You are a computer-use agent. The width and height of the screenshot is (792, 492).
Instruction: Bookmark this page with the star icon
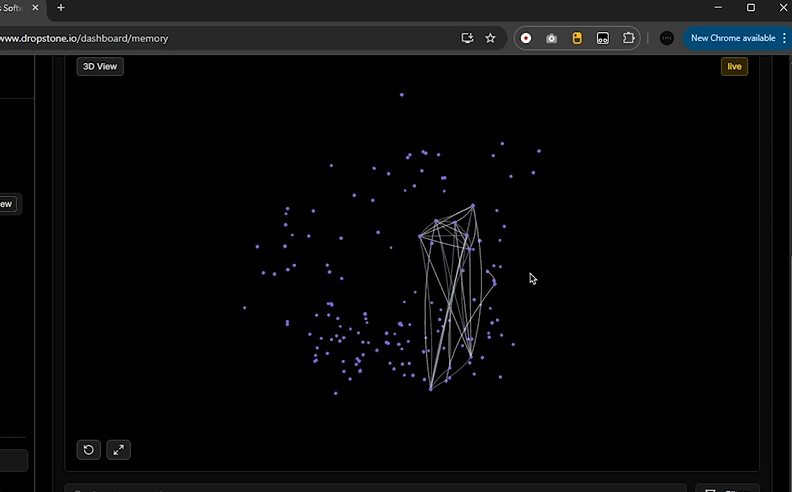pos(490,38)
